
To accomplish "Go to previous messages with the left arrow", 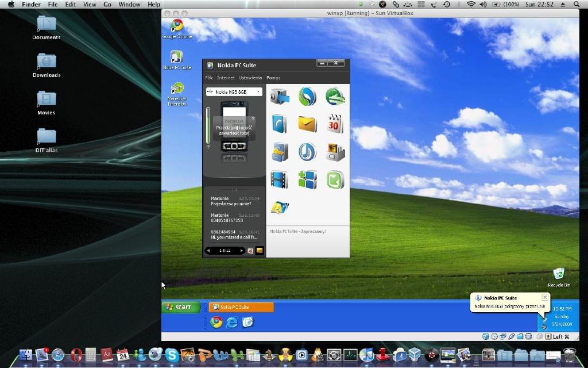I will coord(208,251).
